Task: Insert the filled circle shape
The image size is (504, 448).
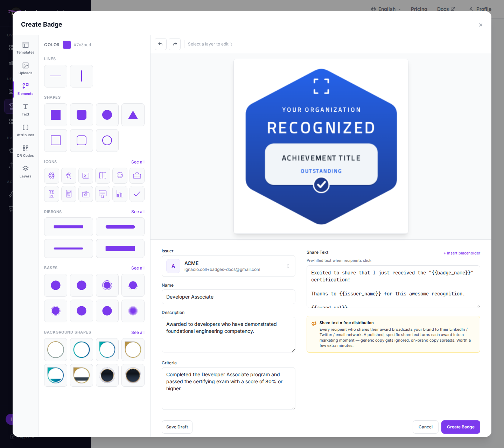Action: click(x=107, y=115)
